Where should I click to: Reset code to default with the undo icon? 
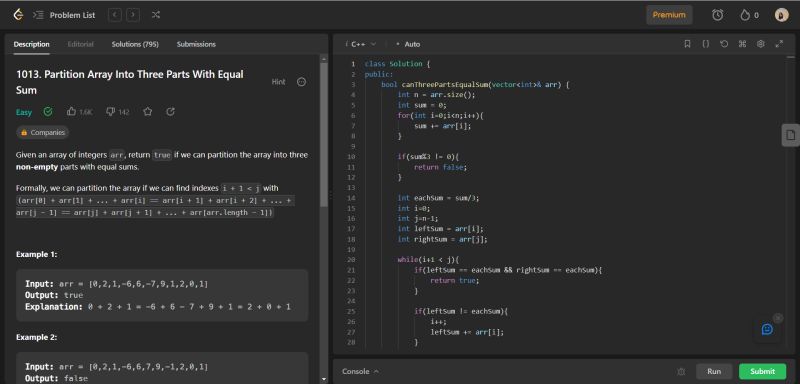click(x=724, y=44)
